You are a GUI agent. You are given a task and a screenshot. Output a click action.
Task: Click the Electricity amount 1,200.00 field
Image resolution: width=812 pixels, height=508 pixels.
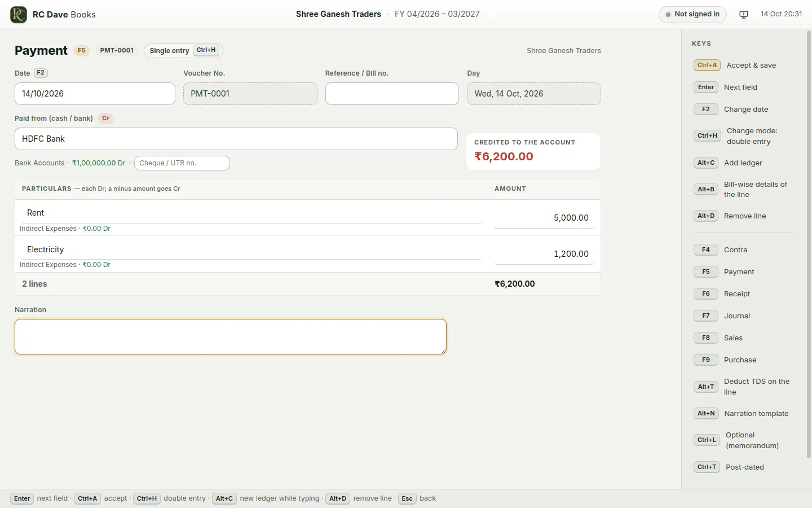pos(544,254)
